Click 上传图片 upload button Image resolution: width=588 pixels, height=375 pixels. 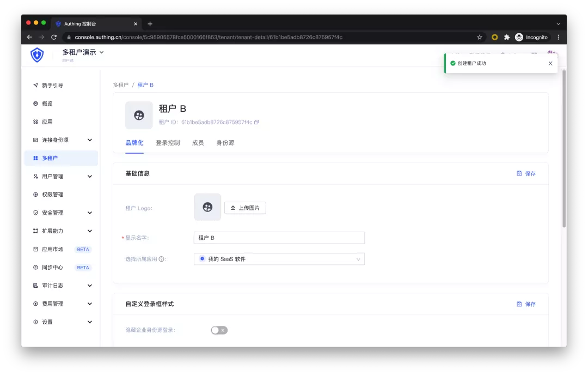click(245, 208)
